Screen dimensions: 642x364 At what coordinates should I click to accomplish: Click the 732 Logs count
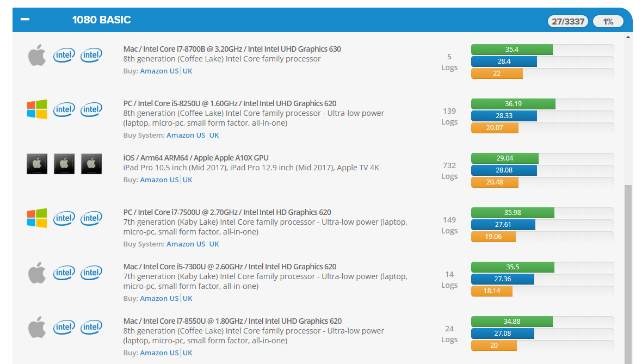(x=449, y=171)
